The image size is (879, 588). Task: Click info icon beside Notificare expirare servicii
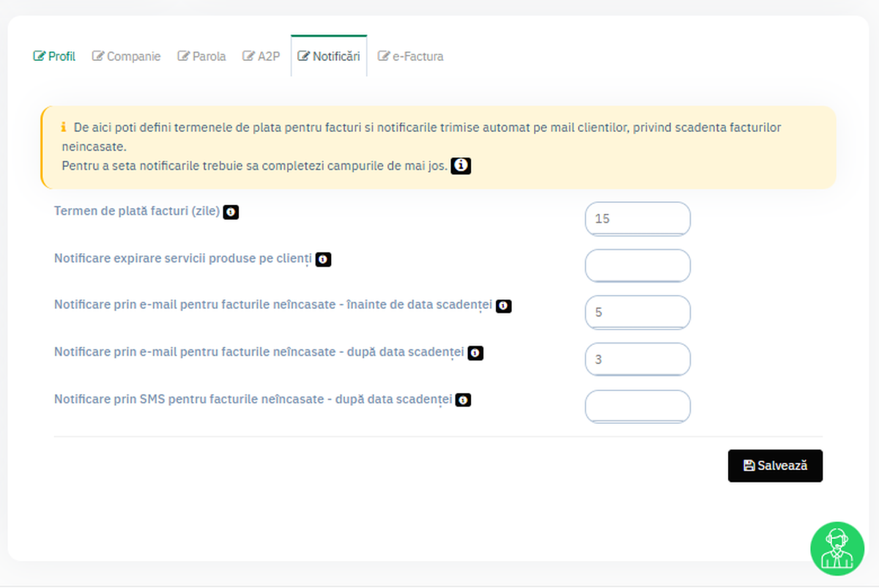(x=323, y=259)
